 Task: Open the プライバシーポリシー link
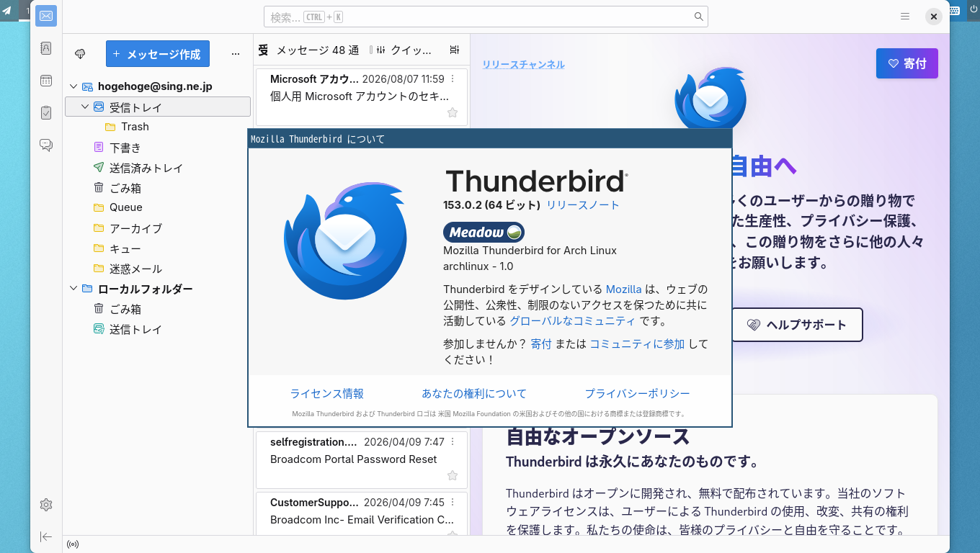point(638,394)
